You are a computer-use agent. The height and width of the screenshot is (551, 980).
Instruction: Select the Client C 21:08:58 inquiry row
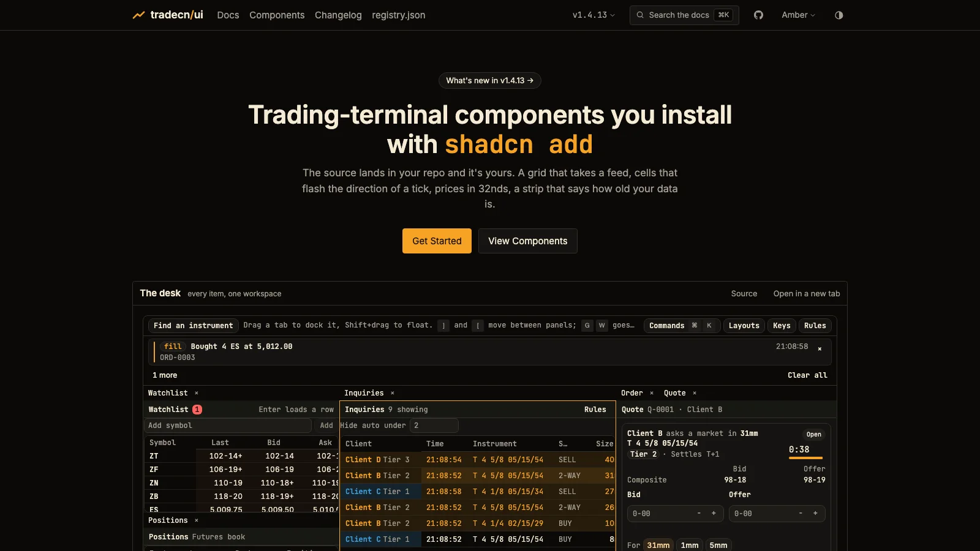tap(478, 491)
